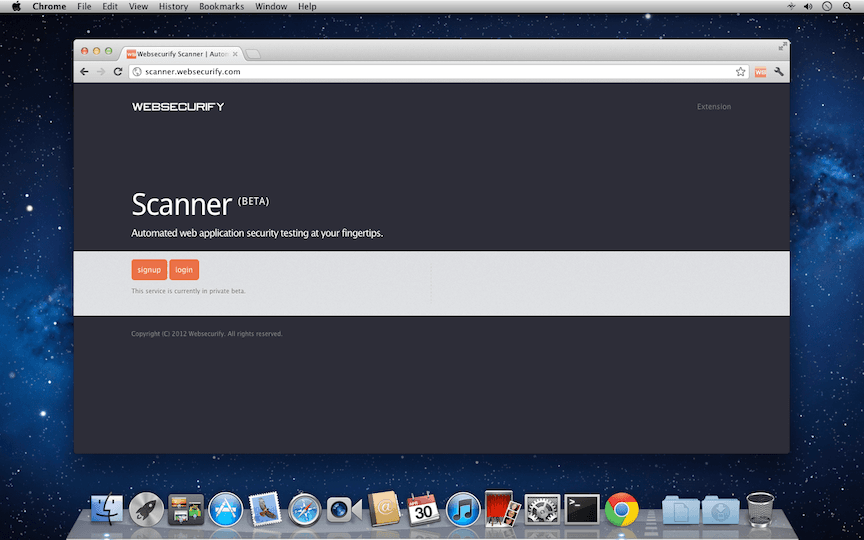Screen dimensions: 864x540
Task: Open Calendar icon showing 30
Action: (423, 509)
